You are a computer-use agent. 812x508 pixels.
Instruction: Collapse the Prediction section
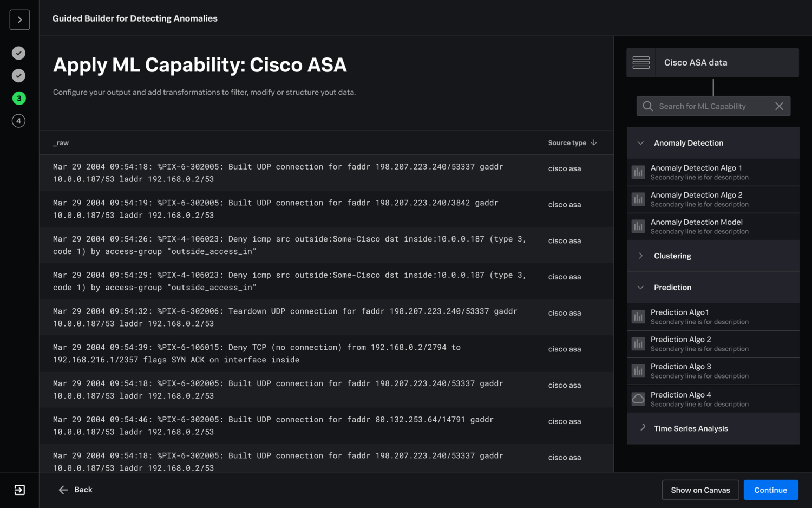713,287
